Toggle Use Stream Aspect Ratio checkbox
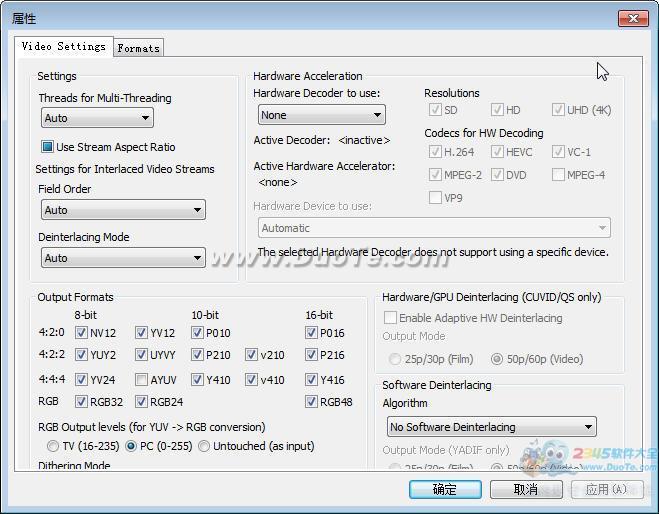The width and height of the screenshot is (659, 514). tap(47, 147)
